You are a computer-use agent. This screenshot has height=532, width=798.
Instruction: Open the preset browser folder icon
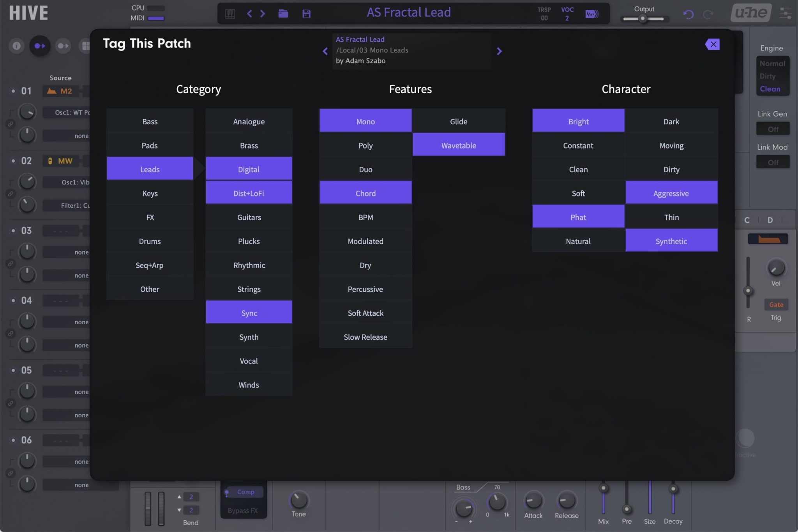pos(283,14)
